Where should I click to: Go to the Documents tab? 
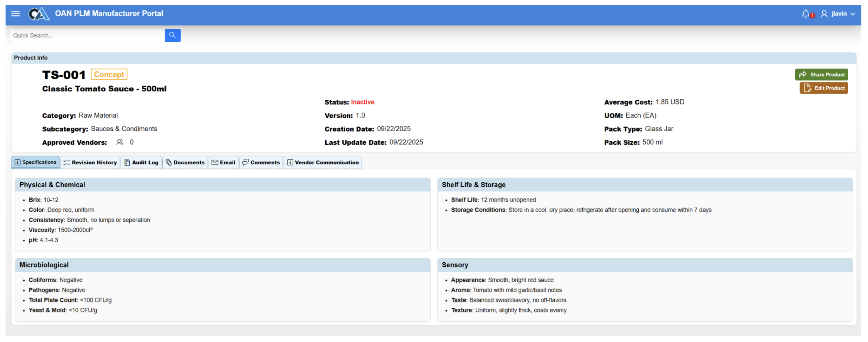tap(185, 162)
